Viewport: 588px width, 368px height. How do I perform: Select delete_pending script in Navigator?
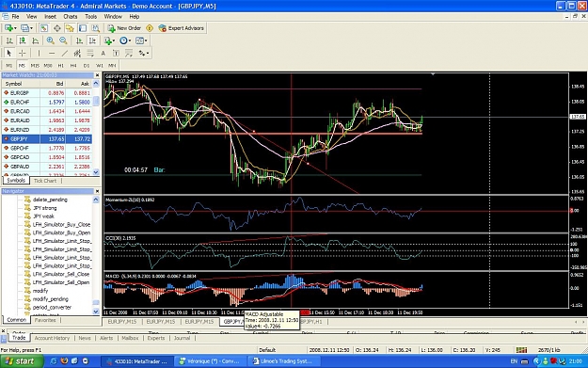pos(50,200)
